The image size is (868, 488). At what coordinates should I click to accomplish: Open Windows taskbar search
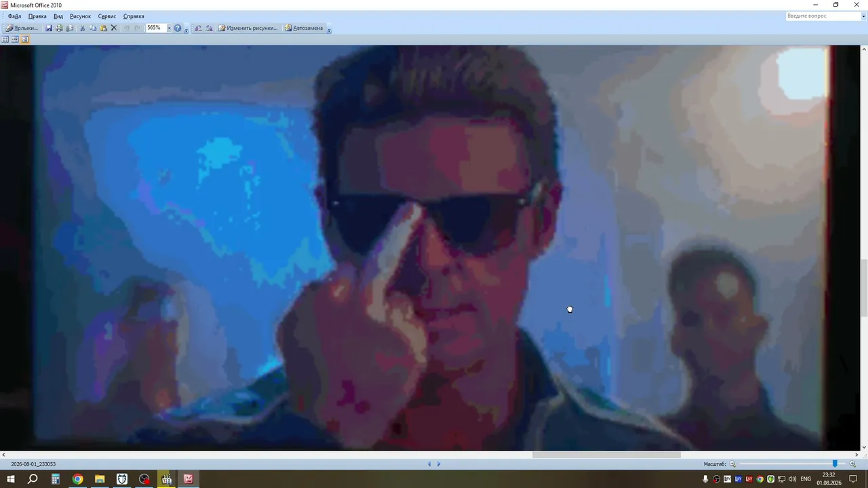(33, 479)
